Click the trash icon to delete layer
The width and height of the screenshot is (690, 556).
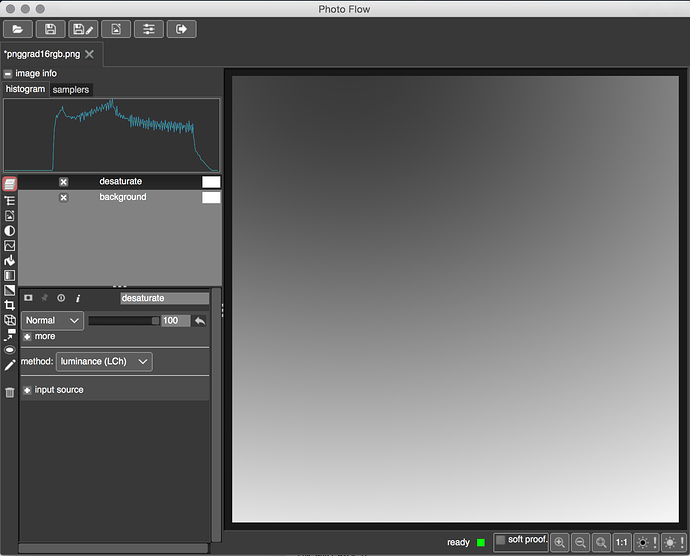(x=10, y=392)
